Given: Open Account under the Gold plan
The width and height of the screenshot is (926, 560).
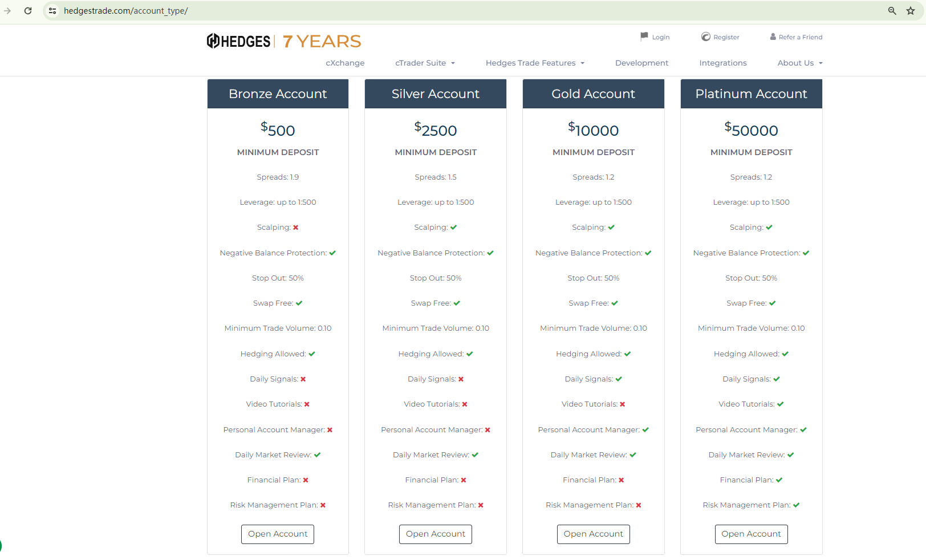Looking at the screenshot, I should [594, 534].
